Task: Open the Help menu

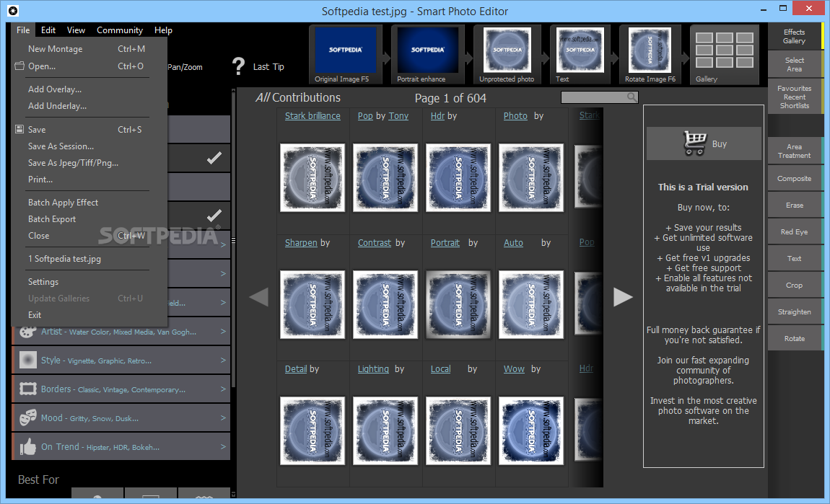Action: pos(163,30)
